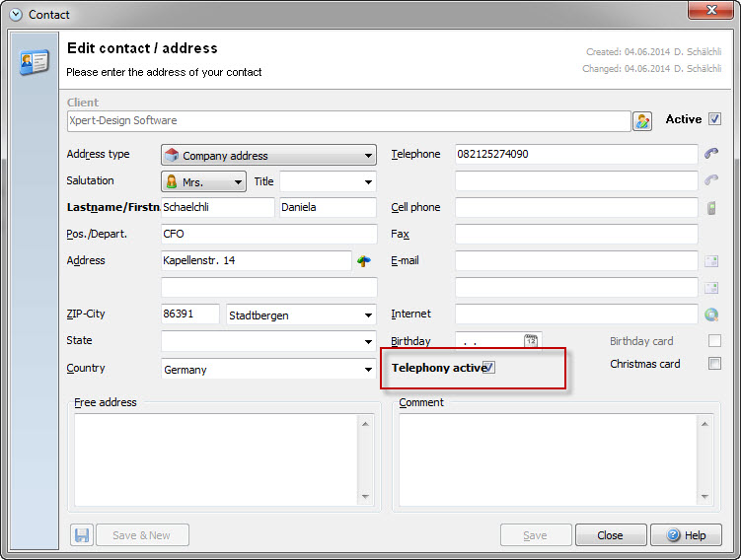Screen dimensions: 741x560
Task: Click the Close button
Action: pos(611,535)
